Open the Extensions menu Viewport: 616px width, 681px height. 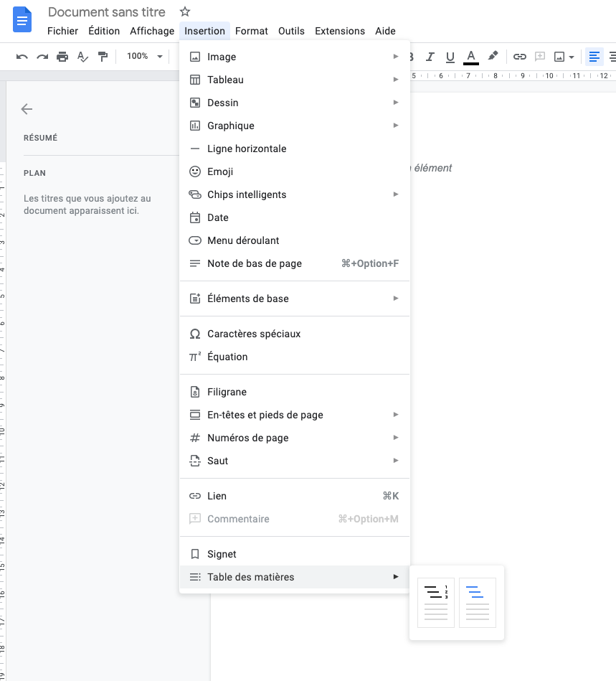[340, 31]
